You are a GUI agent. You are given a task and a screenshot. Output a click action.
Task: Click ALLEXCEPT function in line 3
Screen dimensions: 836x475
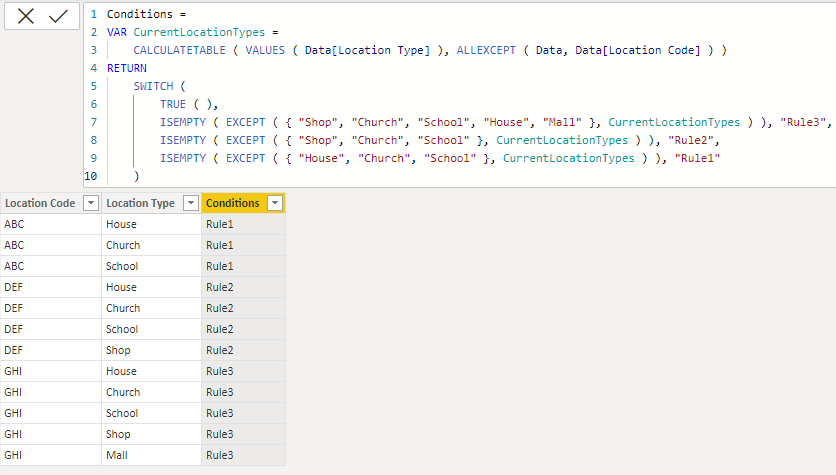coord(486,51)
